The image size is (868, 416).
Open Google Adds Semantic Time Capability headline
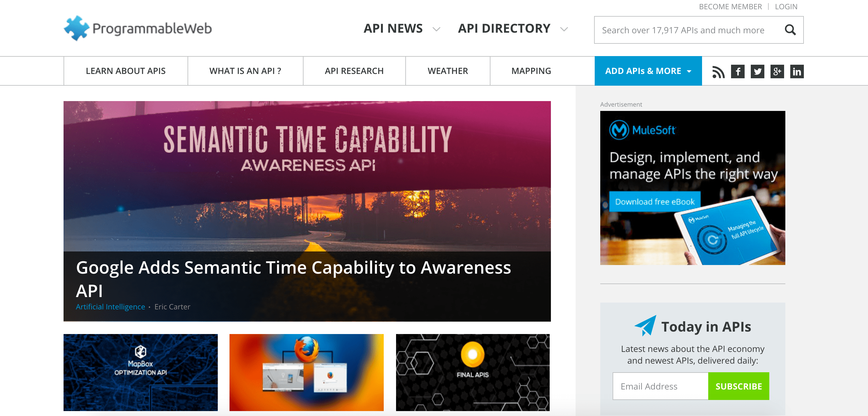pos(293,279)
